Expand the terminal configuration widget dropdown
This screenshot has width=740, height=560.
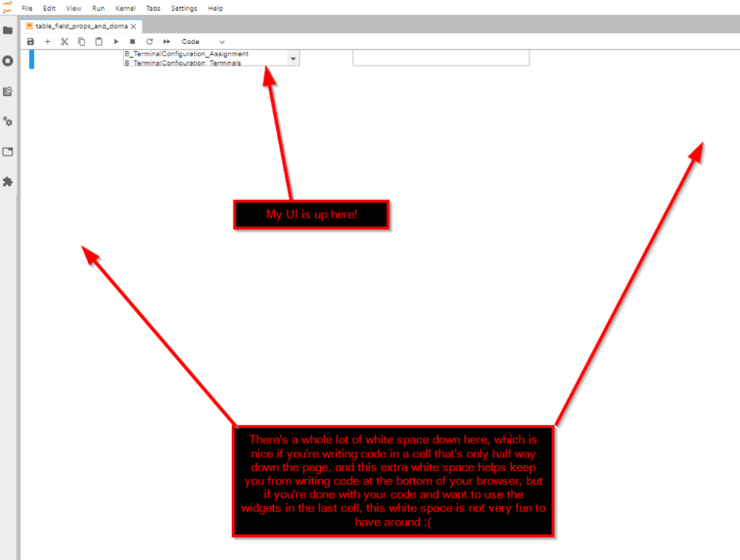tap(293, 58)
